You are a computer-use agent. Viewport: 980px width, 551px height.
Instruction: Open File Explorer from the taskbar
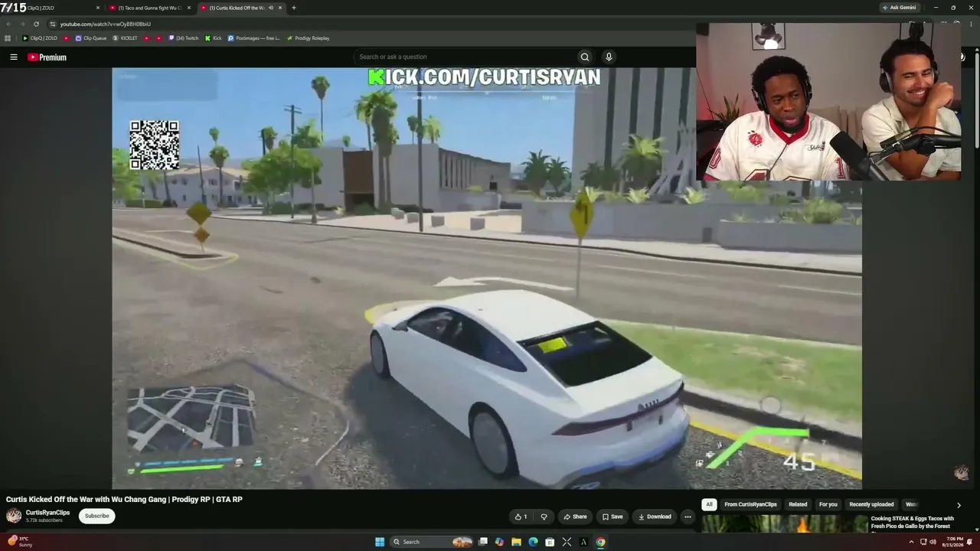click(x=517, y=542)
